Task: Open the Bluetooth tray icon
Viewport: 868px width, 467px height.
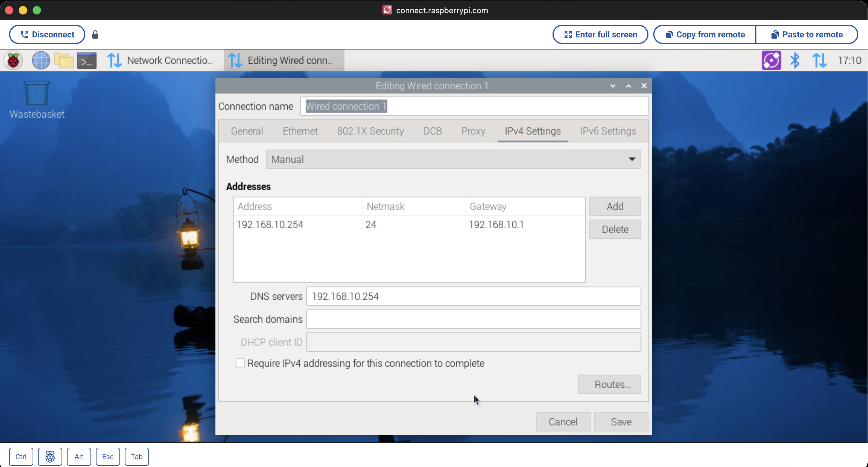Action: (x=794, y=61)
